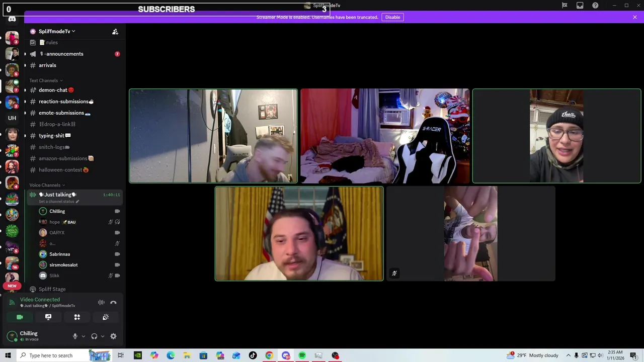Focus the top-left webcam video tile
The width and height of the screenshot is (644, 362).
point(213,136)
